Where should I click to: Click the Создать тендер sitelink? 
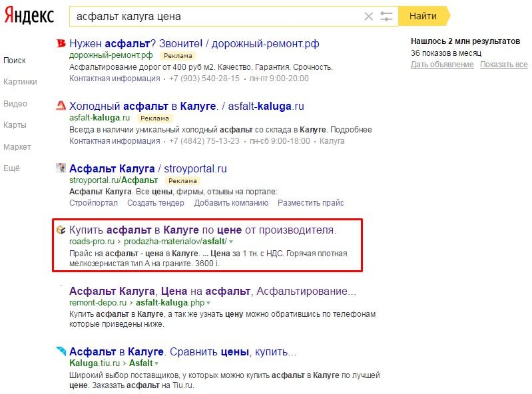[x=156, y=203]
